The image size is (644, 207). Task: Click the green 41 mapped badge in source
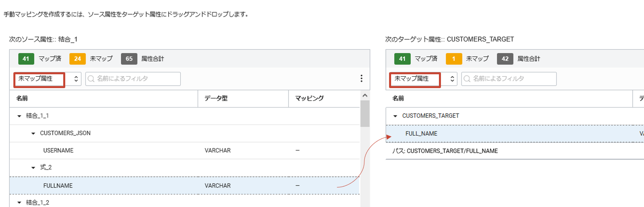click(x=26, y=59)
